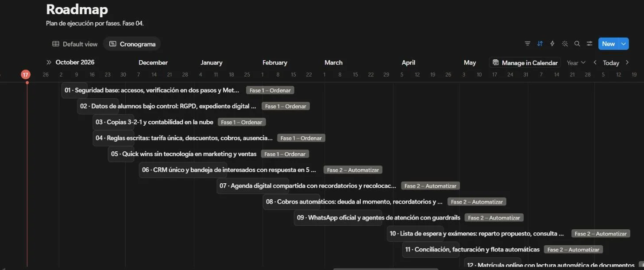644x270 pixels.
Task: Click Fase 1 – Ordenar tag on item 03
Action: tap(242, 122)
